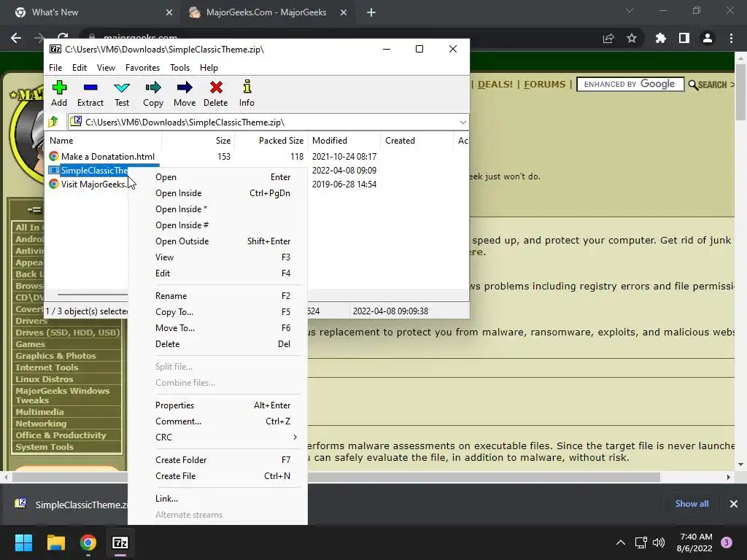Open the Chrome extensions puzzle icon

(x=660, y=38)
